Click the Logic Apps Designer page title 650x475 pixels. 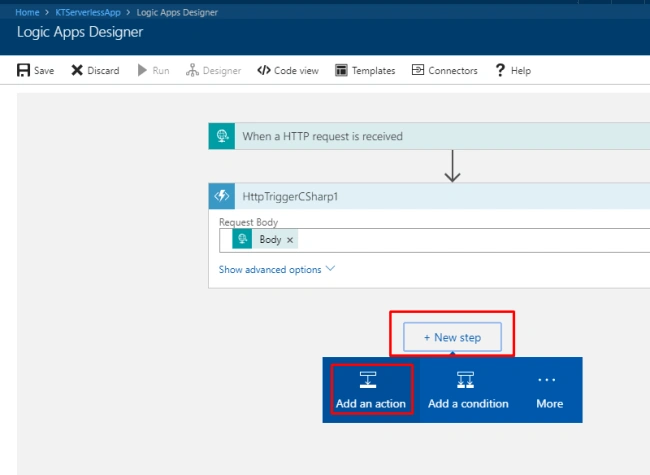80,32
